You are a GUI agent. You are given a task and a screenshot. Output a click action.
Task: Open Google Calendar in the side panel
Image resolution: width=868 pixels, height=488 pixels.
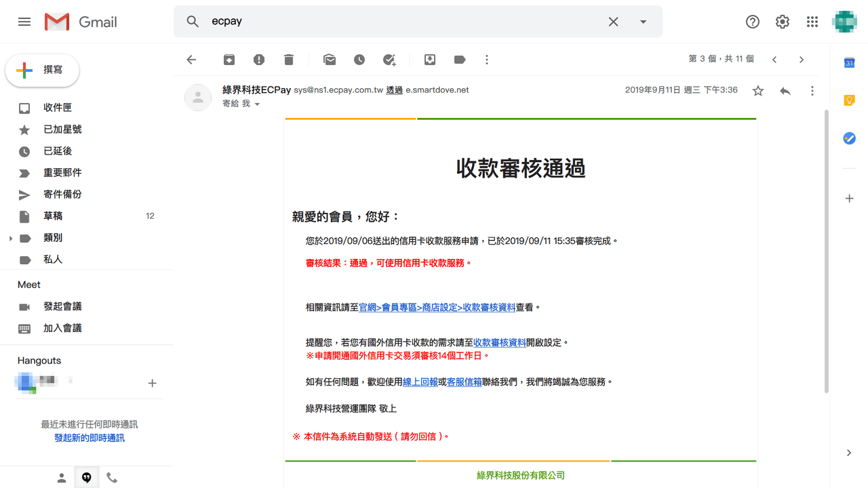coord(849,62)
